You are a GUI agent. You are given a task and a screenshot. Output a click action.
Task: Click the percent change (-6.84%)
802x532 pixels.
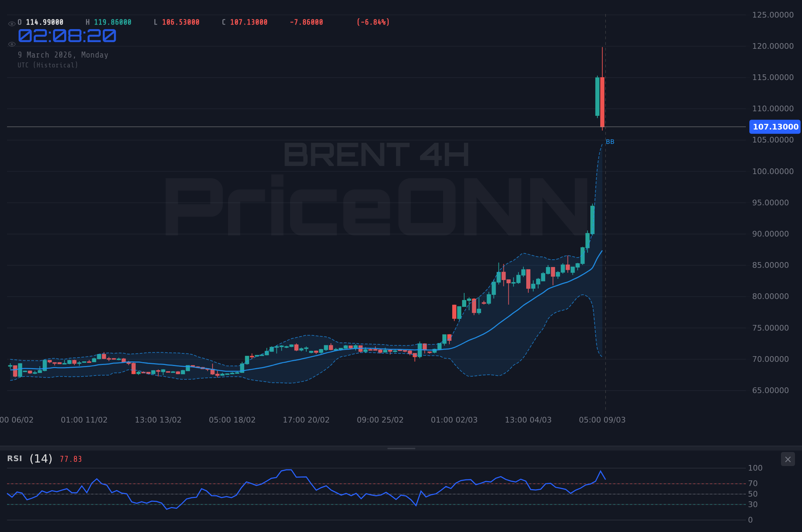[373, 22]
